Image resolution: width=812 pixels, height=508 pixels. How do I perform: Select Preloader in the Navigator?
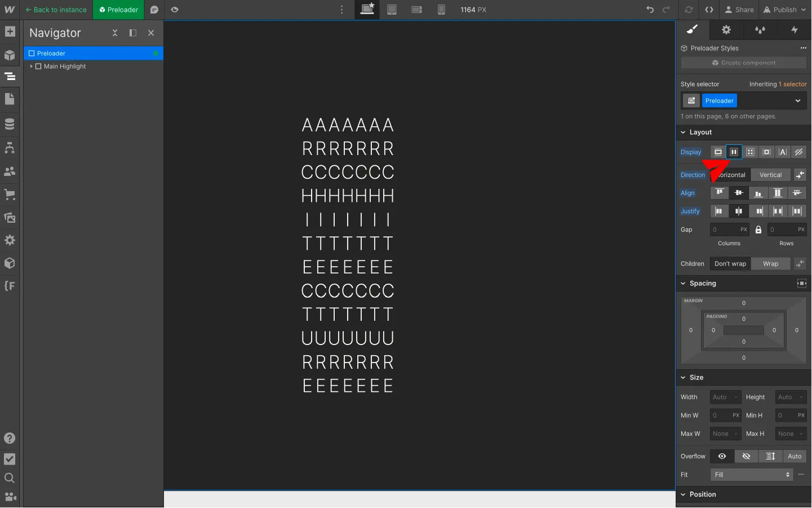(x=94, y=54)
